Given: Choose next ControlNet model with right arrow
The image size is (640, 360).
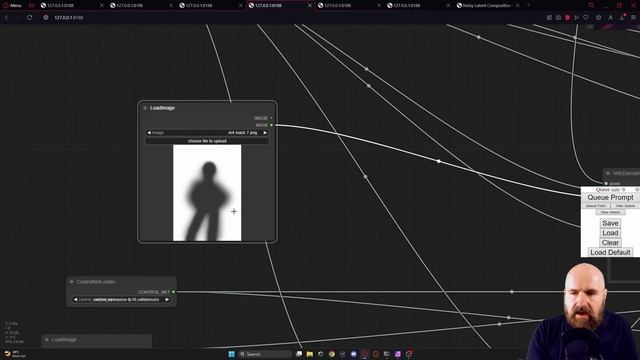Looking at the screenshot, I should [x=167, y=300].
